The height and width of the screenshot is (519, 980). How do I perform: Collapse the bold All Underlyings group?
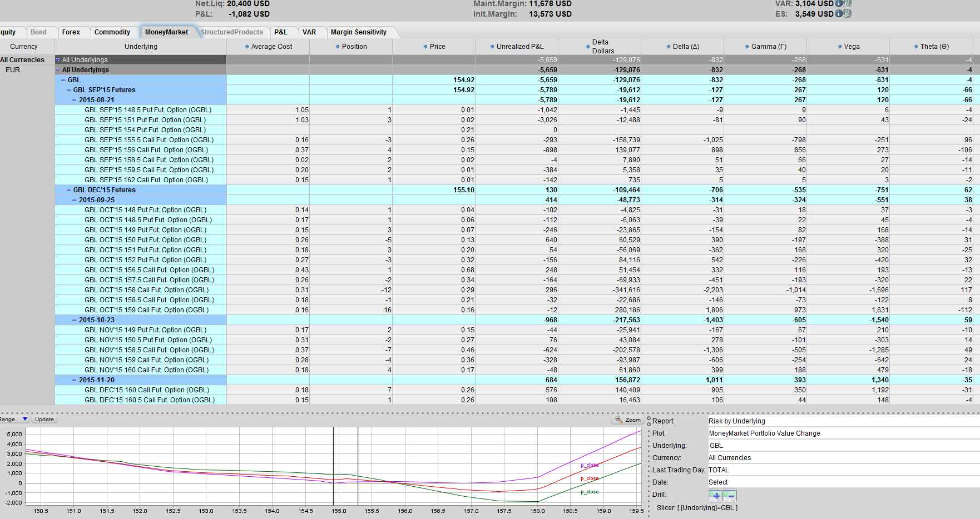pyautogui.click(x=58, y=70)
